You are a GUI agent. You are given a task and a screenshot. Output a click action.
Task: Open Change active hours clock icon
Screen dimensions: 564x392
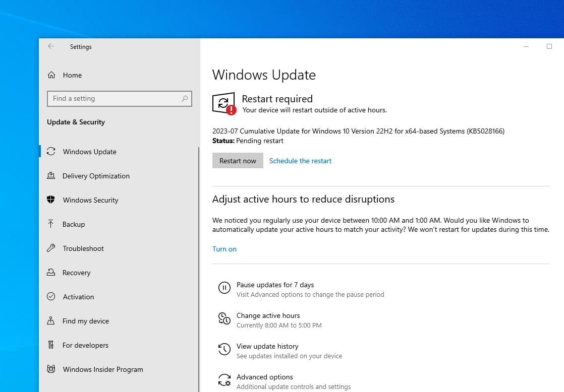tap(224, 319)
